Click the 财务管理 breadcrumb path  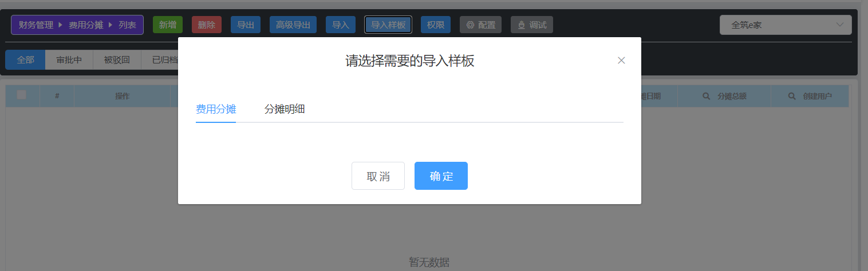pyautogui.click(x=36, y=25)
